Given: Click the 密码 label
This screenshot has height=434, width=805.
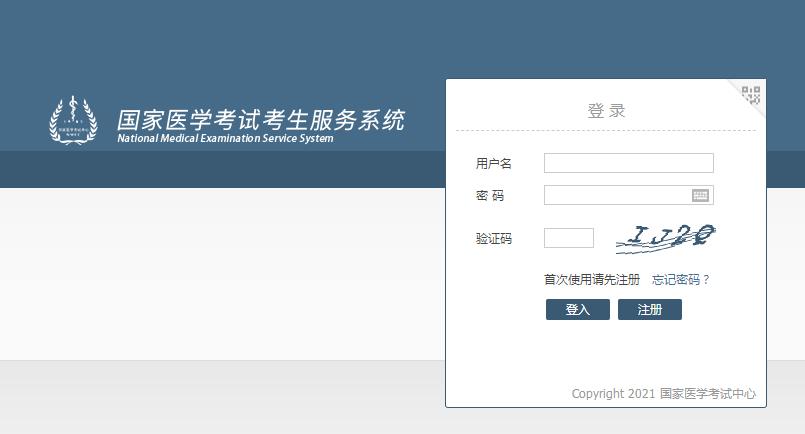Looking at the screenshot, I should (490, 195).
